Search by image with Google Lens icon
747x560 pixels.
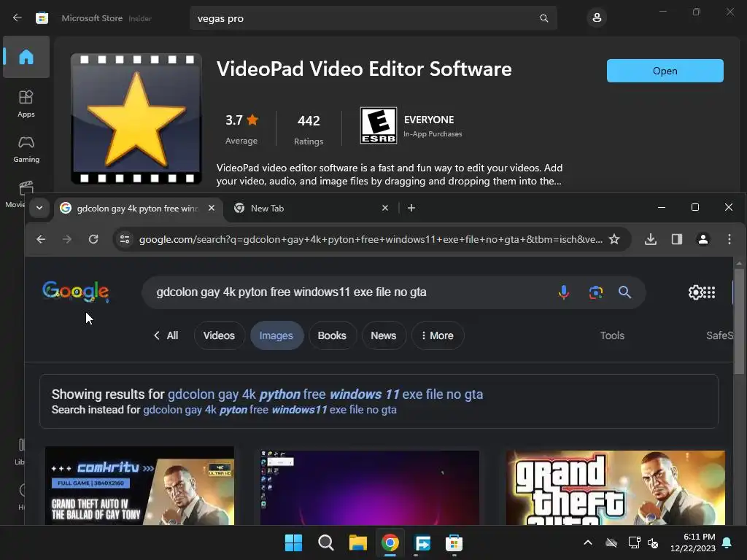pyautogui.click(x=595, y=292)
